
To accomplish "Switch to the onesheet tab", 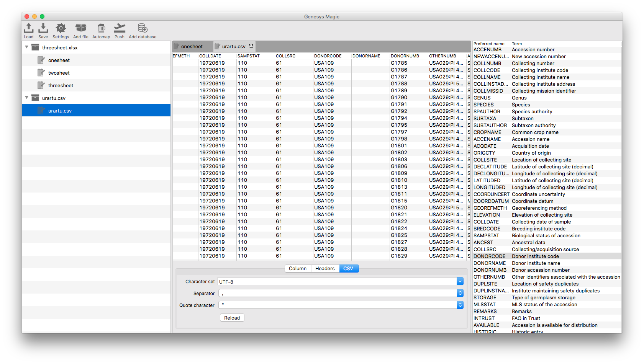I will point(192,46).
